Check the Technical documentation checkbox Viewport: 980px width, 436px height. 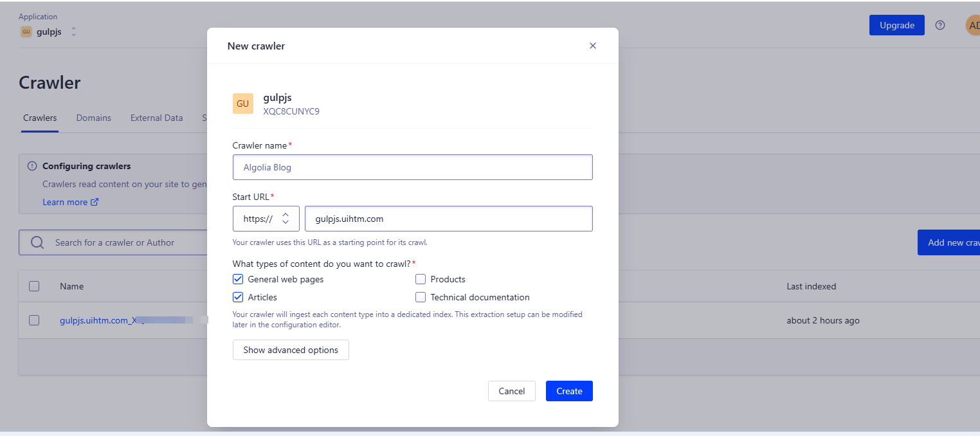point(421,297)
